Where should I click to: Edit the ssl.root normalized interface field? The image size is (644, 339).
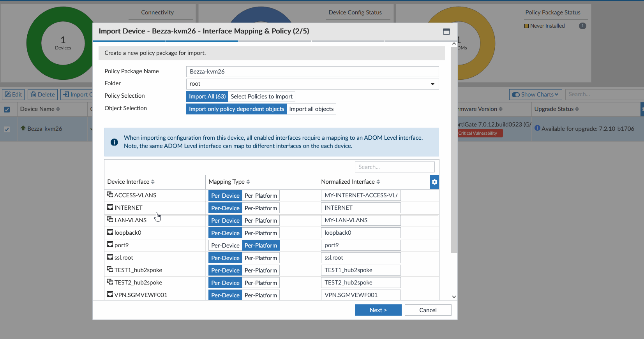coord(361,258)
